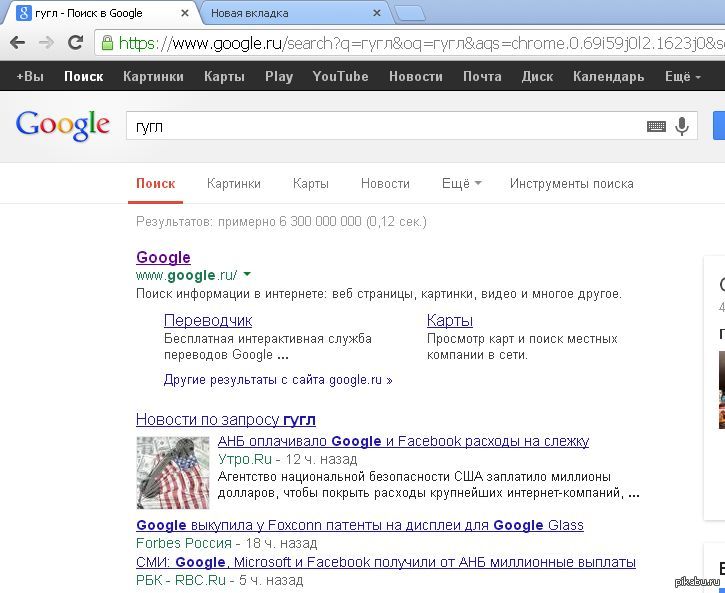The image size is (725, 593).
Task: Click the 'www.google.ru/' green URL text
Action: 186,275
